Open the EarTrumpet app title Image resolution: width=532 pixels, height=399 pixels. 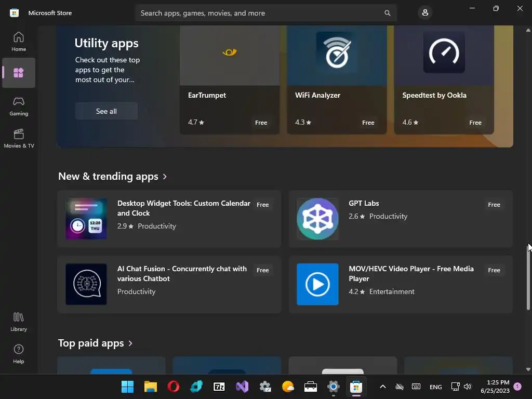point(207,96)
